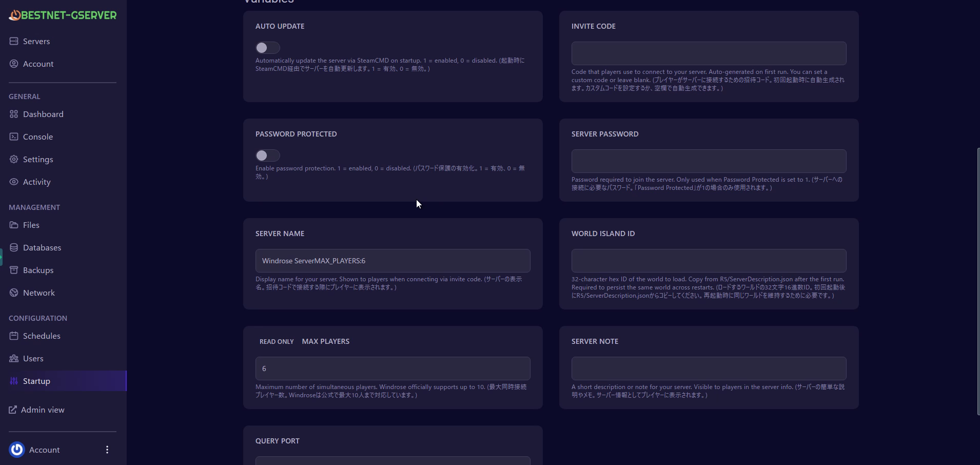Open the Account three-dot menu

pos(107,450)
